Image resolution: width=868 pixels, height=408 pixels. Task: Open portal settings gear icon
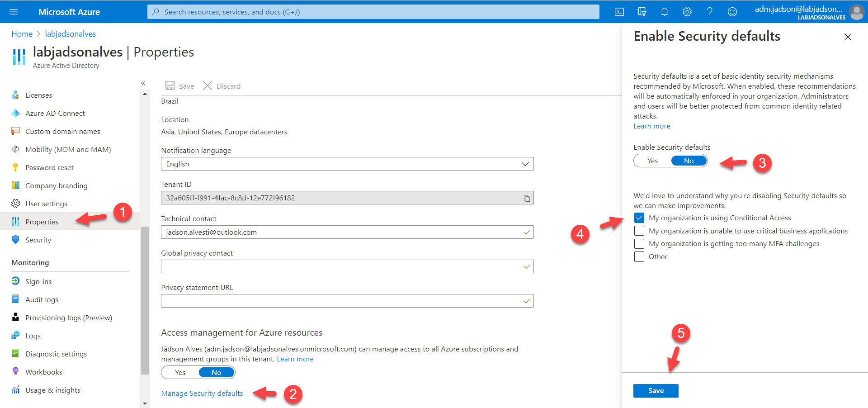click(x=687, y=12)
